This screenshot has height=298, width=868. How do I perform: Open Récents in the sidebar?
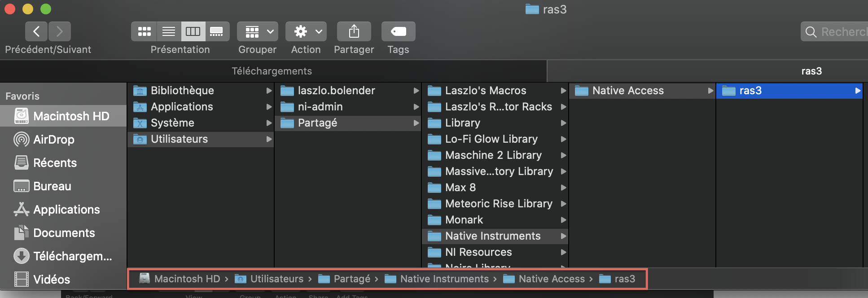63,163
